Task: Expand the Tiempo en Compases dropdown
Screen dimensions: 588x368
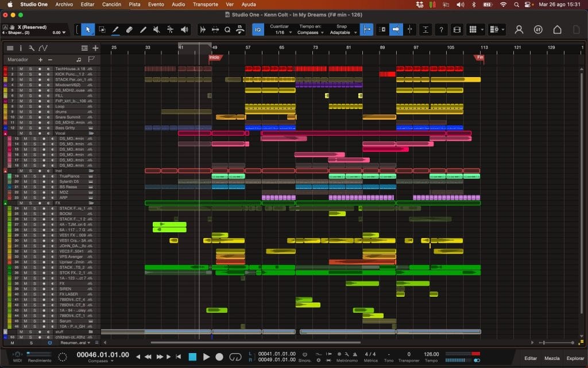Action: (x=311, y=33)
